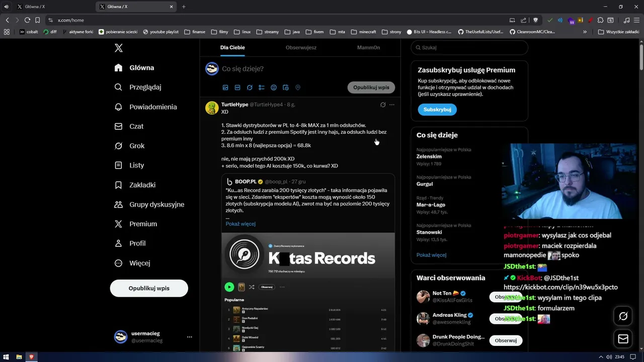Open the Windows Start menu
The width and height of the screenshot is (644, 362).
point(6,357)
